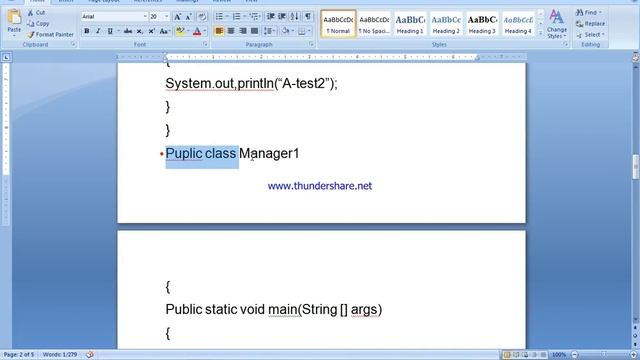Click the Words: 1/279 count
Viewport: 640px width, 360px height.
coord(60,355)
